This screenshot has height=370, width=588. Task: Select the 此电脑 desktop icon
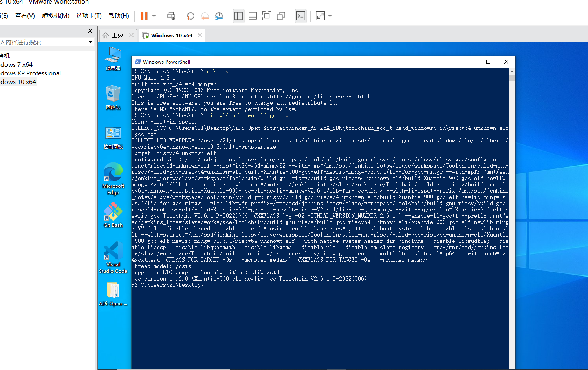113,58
